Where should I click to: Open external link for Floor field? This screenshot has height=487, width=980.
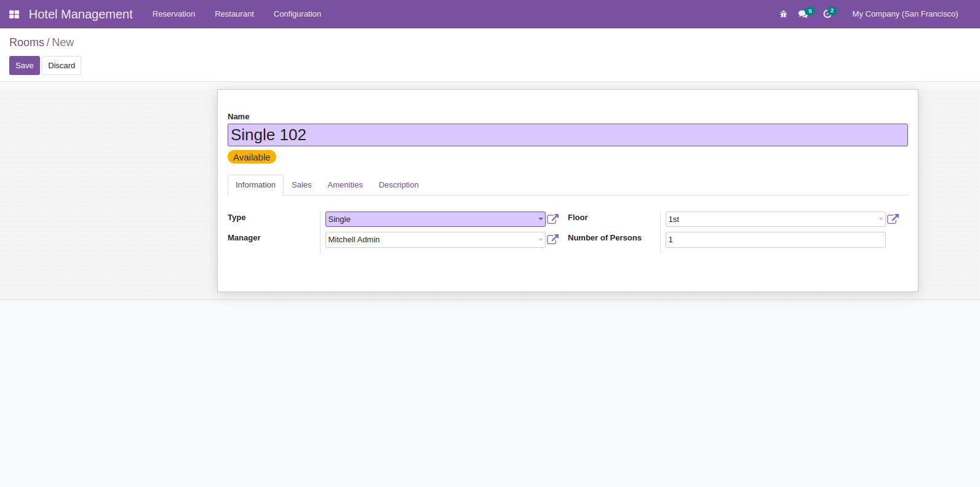pos(893,219)
